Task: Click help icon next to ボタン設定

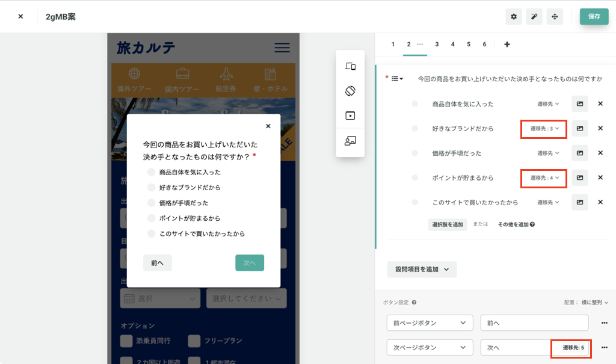Action: [x=414, y=302]
